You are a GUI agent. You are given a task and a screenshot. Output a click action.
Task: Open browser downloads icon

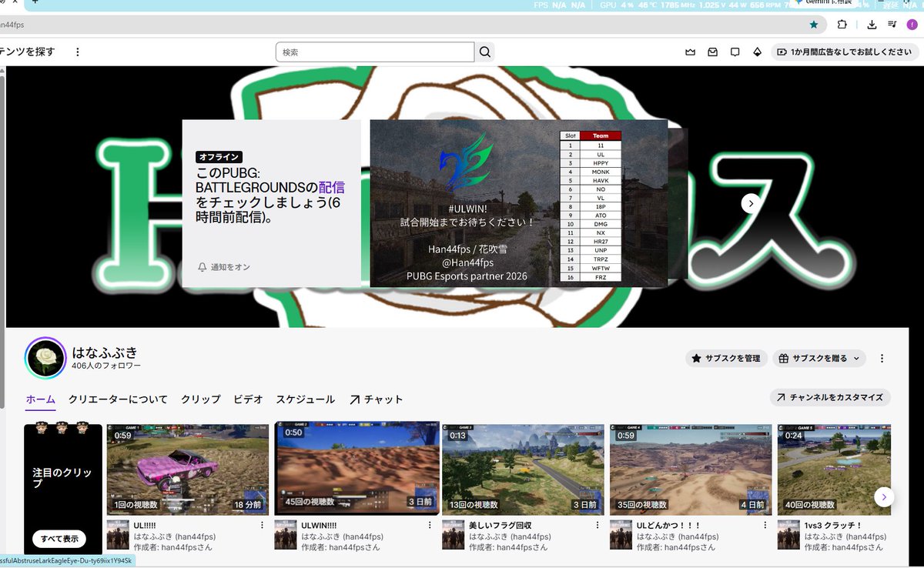[x=872, y=25]
